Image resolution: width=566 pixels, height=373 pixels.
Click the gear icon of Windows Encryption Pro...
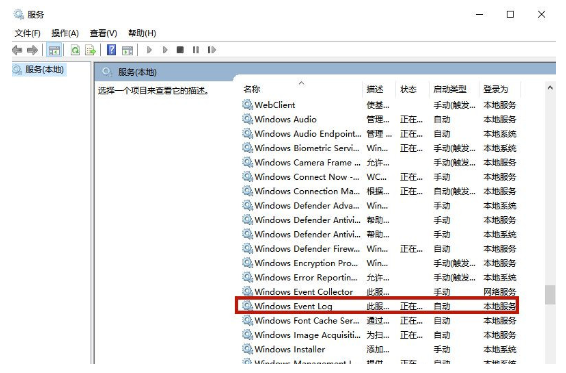pos(247,263)
